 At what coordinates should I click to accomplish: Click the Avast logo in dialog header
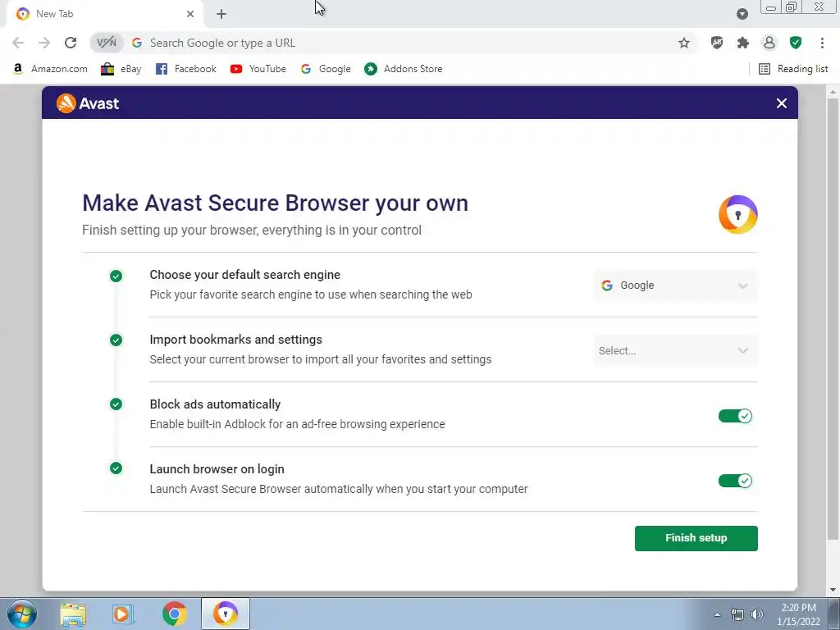[88, 103]
